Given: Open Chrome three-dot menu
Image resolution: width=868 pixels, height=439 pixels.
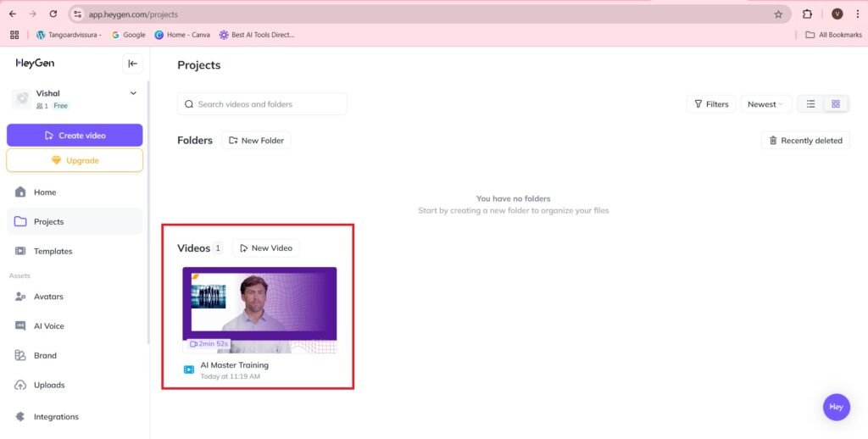Looking at the screenshot, I should pos(858,14).
